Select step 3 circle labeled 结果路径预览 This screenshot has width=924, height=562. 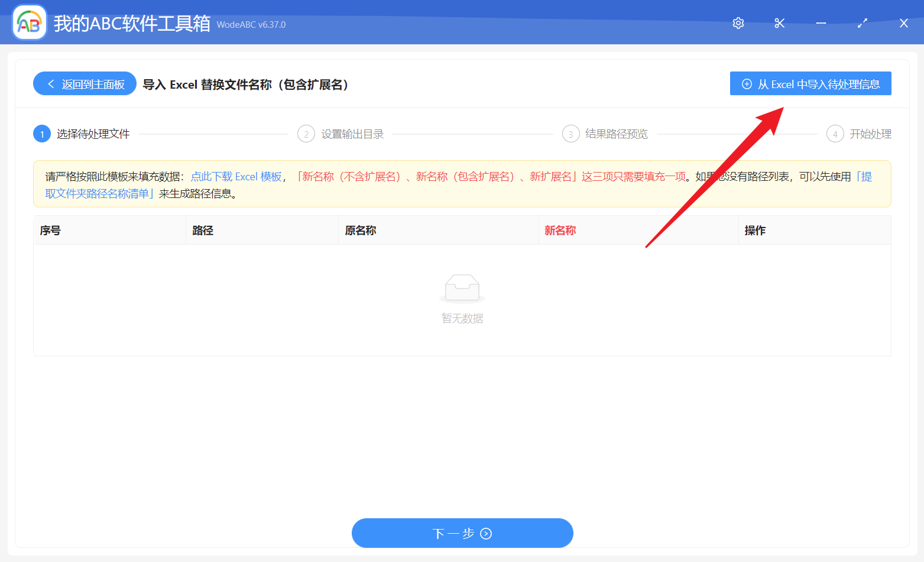click(x=570, y=134)
